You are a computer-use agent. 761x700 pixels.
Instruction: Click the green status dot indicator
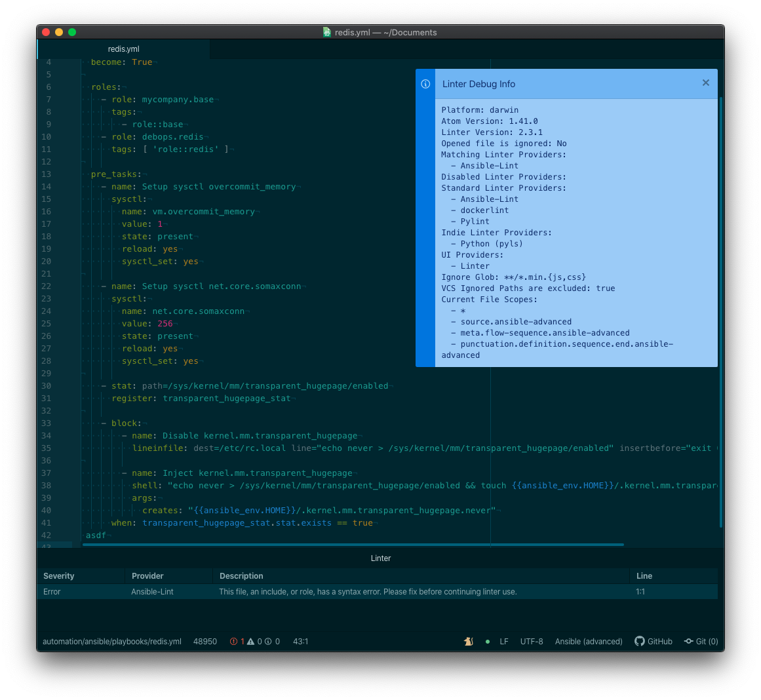point(487,641)
